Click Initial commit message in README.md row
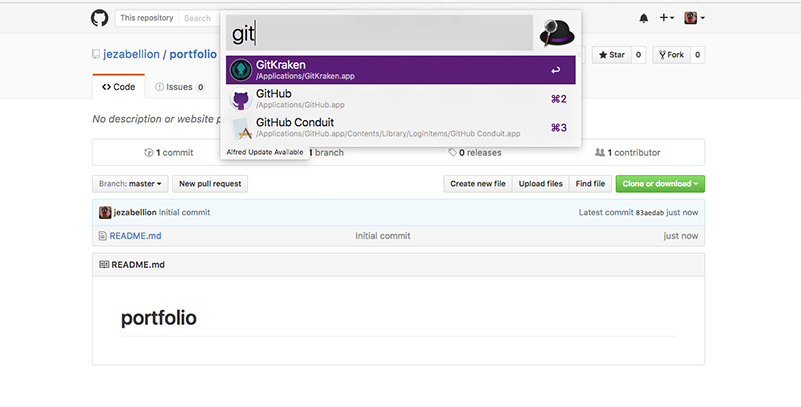Screen dimensions: 801x407 [x=383, y=236]
